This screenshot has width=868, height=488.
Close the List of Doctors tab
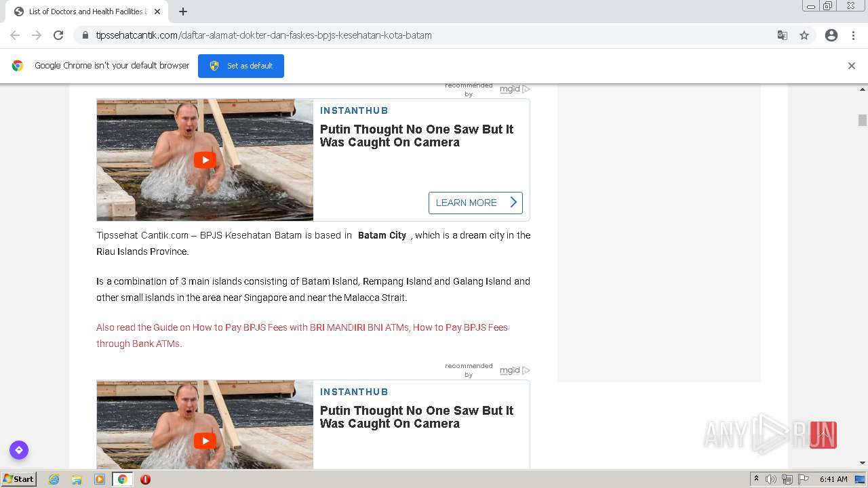[x=157, y=12]
